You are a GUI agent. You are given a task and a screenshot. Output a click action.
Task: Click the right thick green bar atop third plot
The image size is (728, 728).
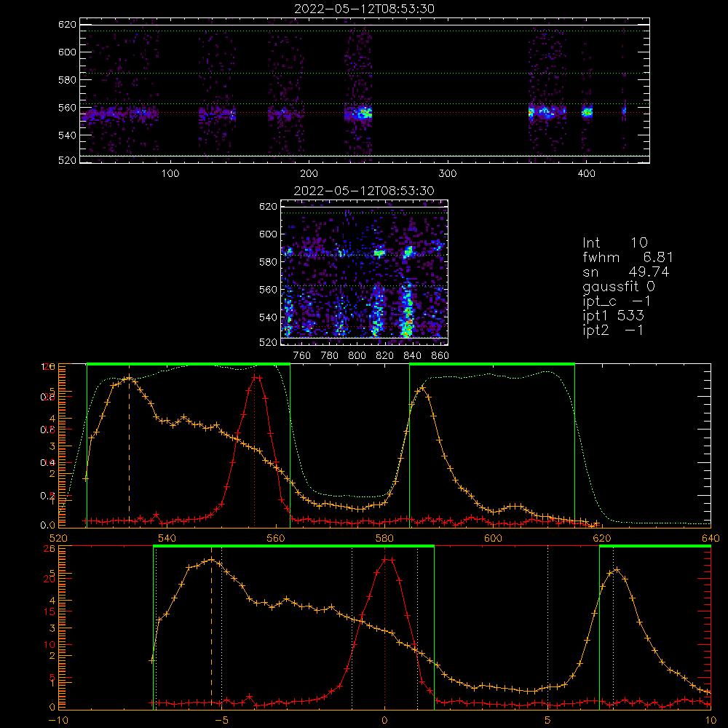(x=492, y=364)
